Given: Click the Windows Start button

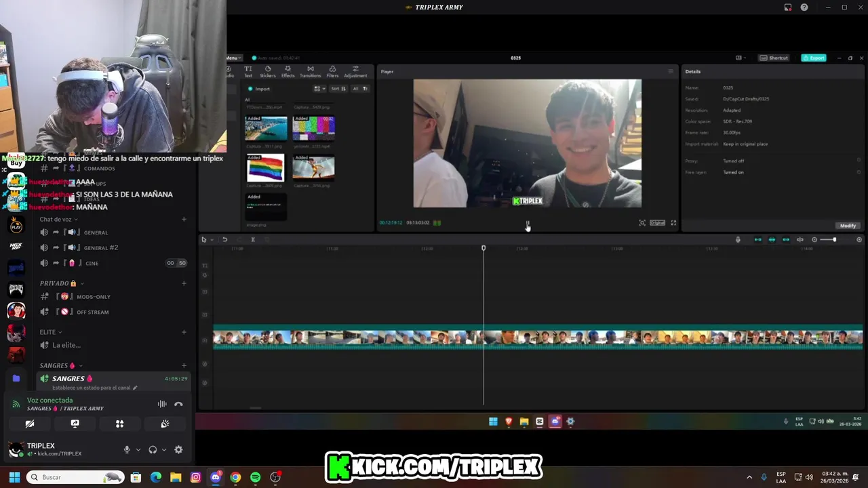Looking at the screenshot, I should coord(14,477).
